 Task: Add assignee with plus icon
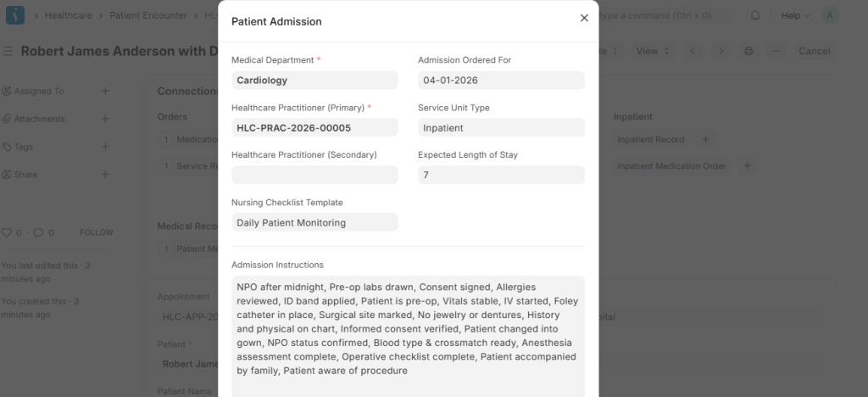tap(105, 91)
